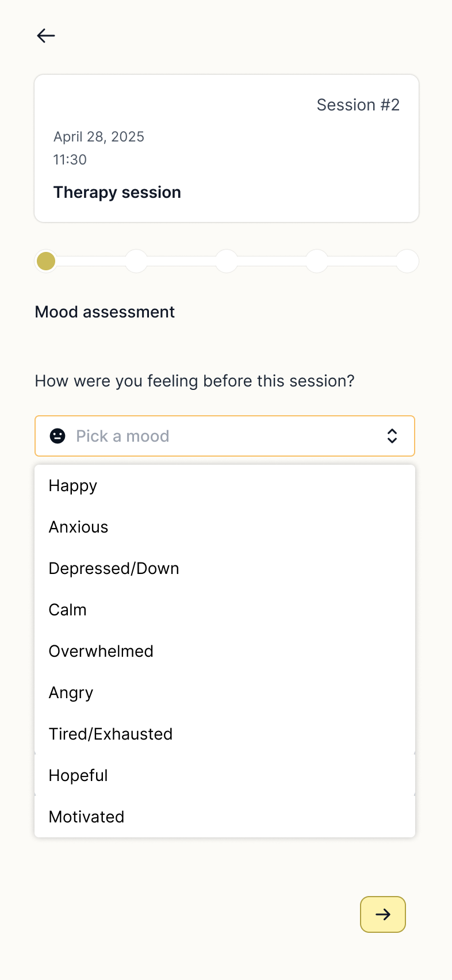This screenshot has height=980, width=452.
Task: Select the Anxious mood option
Action: tap(78, 527)
